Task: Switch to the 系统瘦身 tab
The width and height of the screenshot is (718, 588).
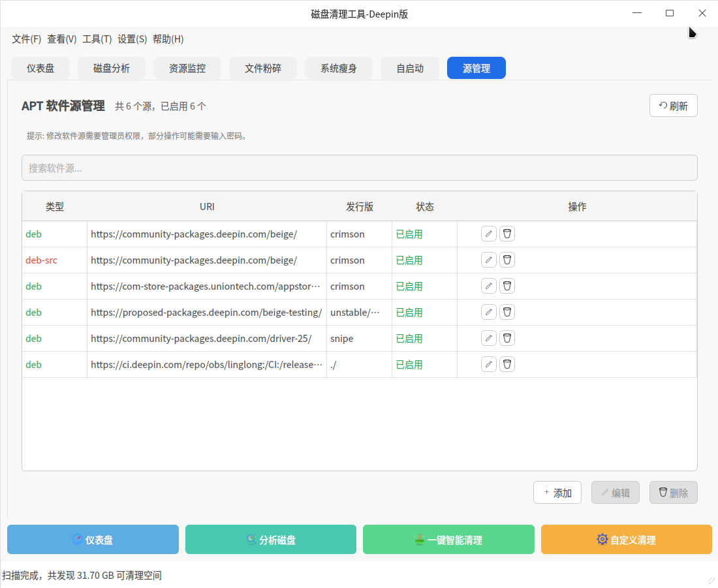Action: (x=339, y=68)
